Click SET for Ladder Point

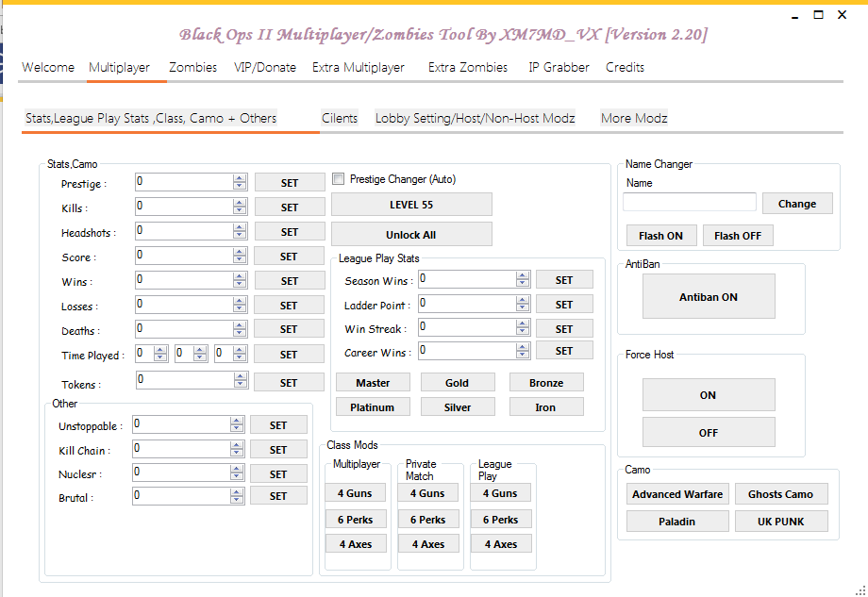564,305
